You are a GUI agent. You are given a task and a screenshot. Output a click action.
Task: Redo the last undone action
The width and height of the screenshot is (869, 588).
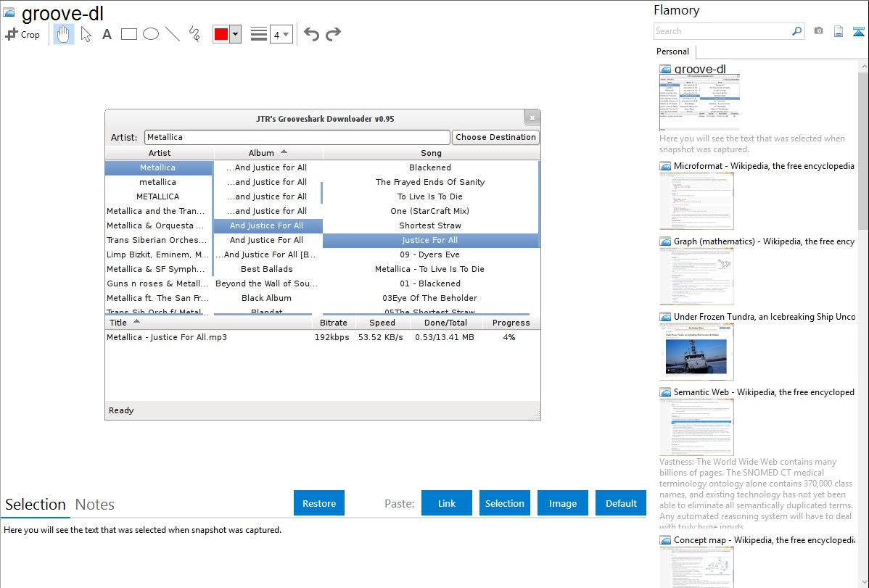333,34
